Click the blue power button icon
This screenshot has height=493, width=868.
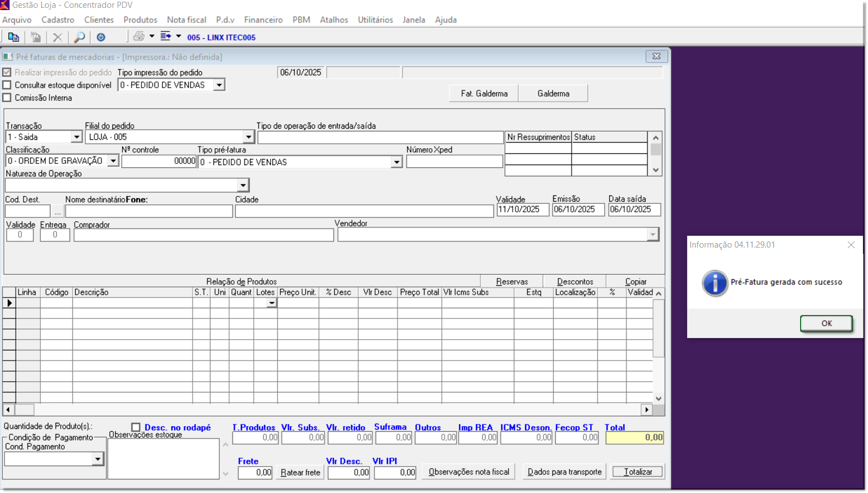pos(101,37)
